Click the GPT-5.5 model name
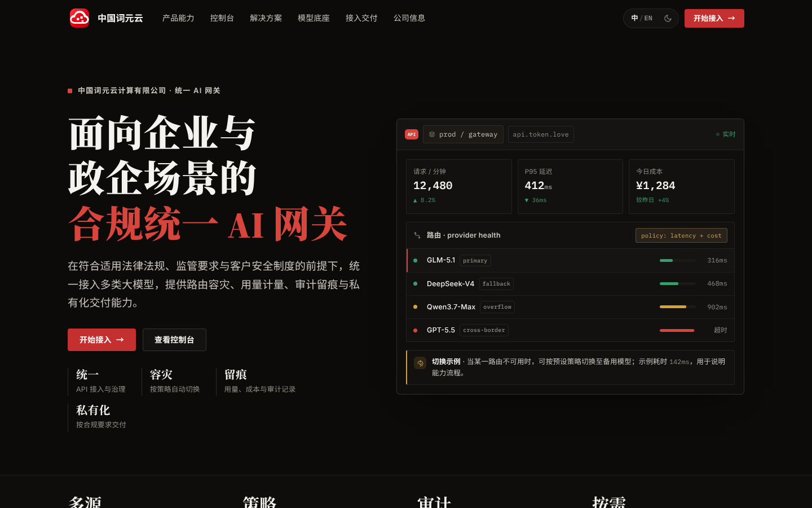 coord(441,330)
